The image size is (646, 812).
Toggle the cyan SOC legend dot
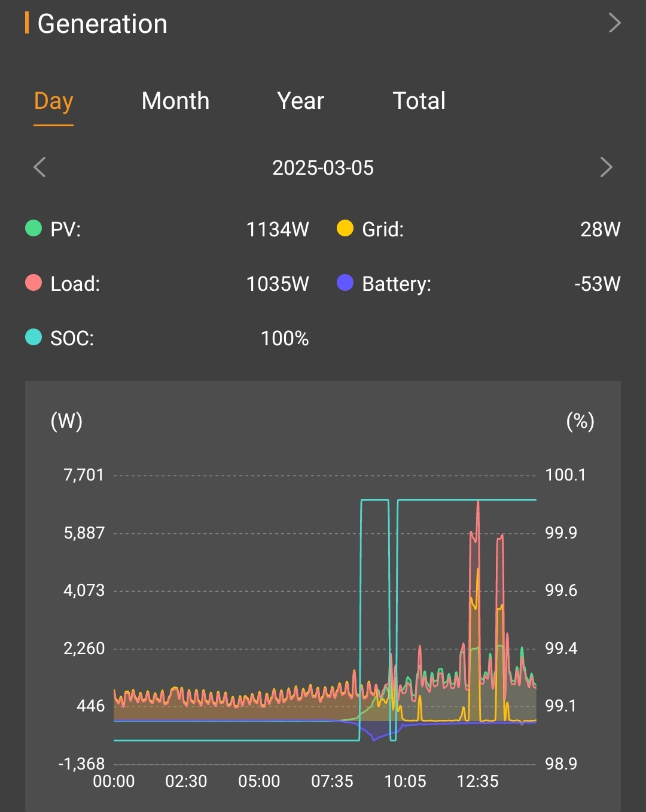pyautogui.click(x=33, y=337)
